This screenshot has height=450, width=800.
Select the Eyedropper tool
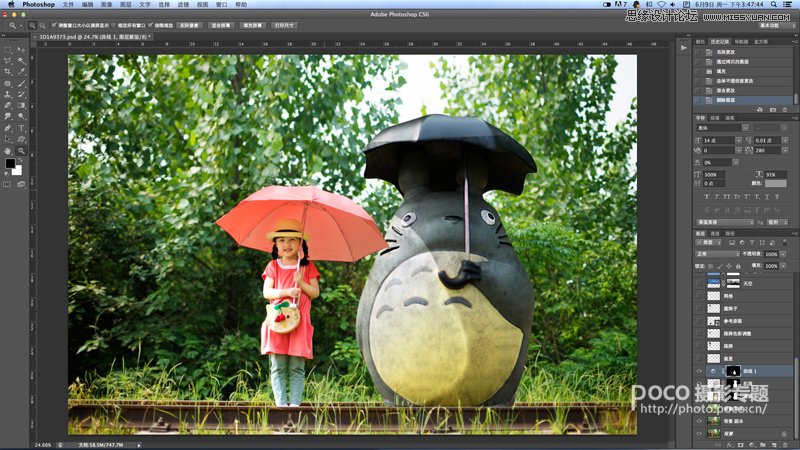pyautogui.click(x=21, y=72)
